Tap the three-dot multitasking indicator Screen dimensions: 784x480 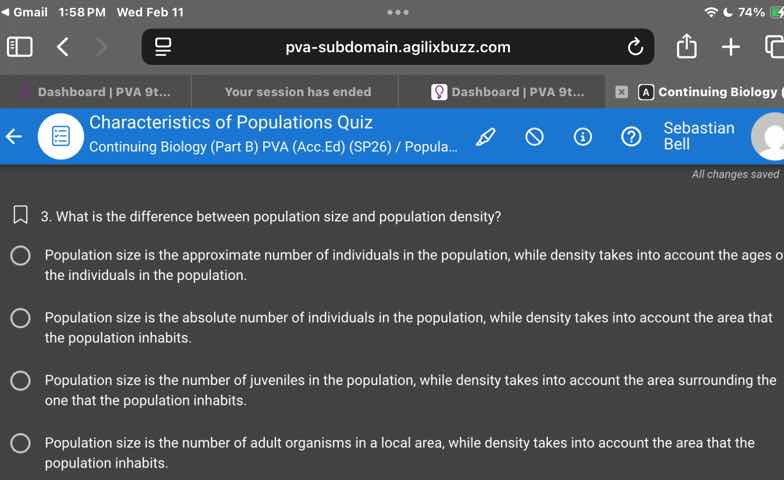398,12
